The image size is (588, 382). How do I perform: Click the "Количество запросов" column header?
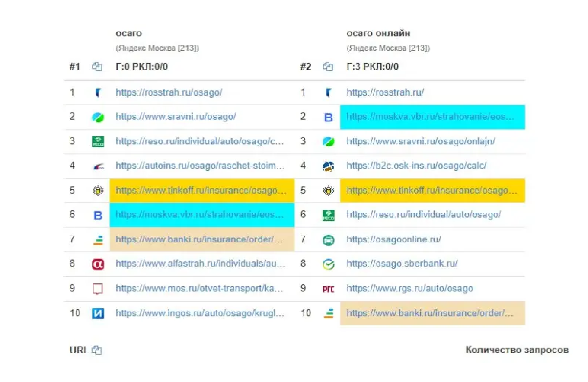[x=517, y=350]
